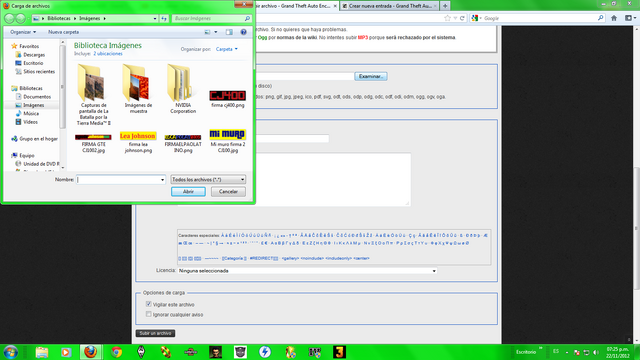640x360 pixels.
Task: Open the Organizar dropdown menu
Action: [x=23, y=32]
